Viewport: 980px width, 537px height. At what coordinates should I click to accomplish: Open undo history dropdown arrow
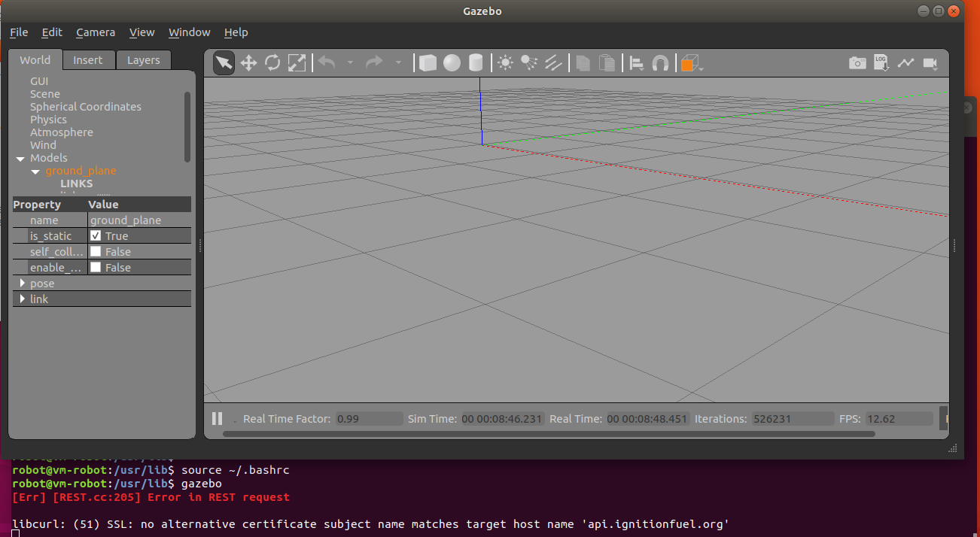pos(350,64)
